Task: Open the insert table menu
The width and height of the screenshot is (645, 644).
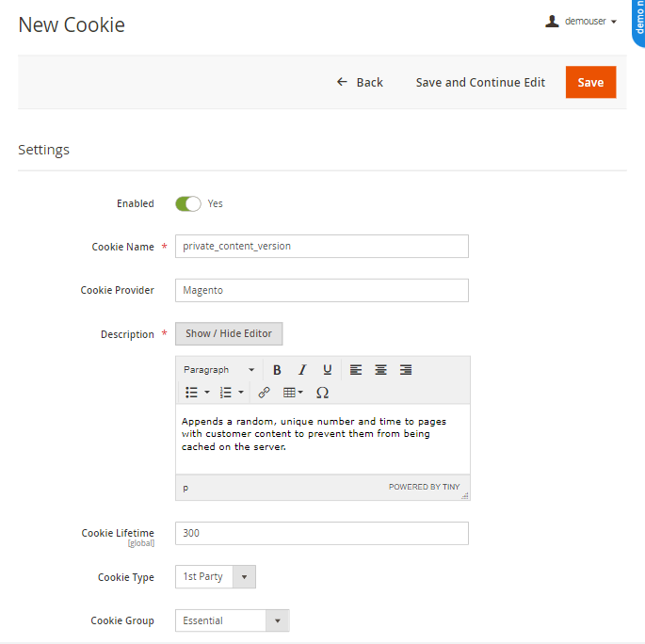Action: pos(293,393)
